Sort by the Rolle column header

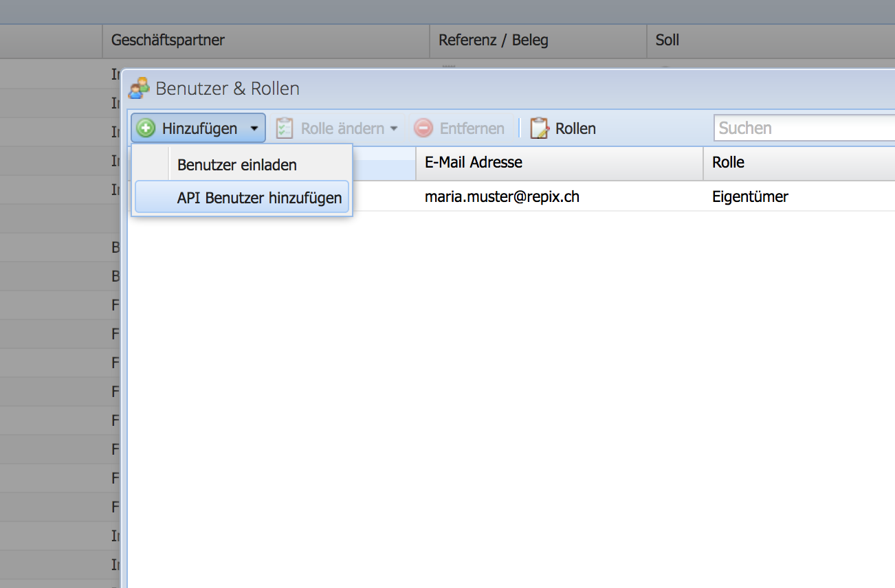(728, 162)
